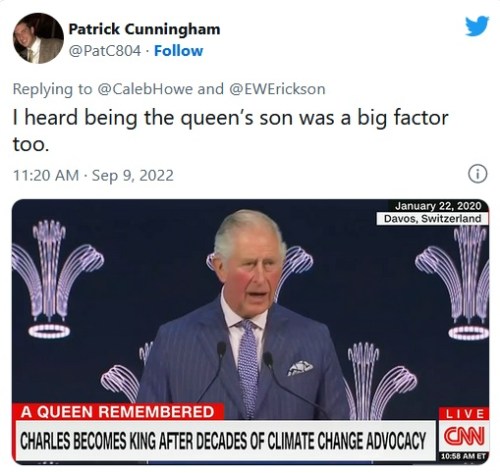Screen dimensions: 500x473
Task: Follow Patrick Cunningham
Action: 178,51
